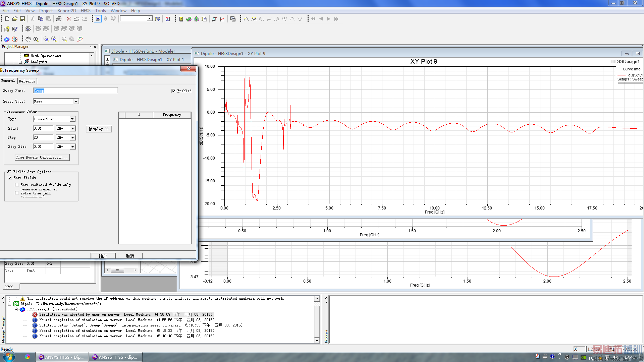Screen dimensions: 644x362
Task: Uncheck the Enabled checkbox
Action: pos(173,91)
